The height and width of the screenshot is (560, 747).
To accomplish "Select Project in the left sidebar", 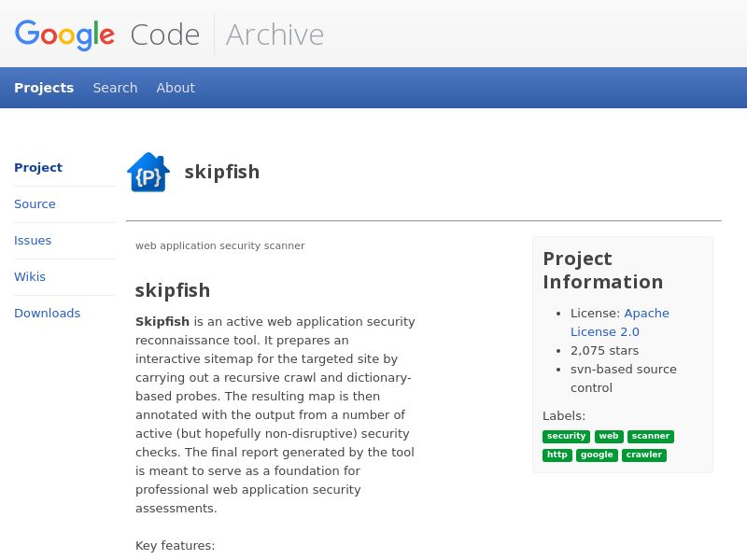I will point(38,168).
